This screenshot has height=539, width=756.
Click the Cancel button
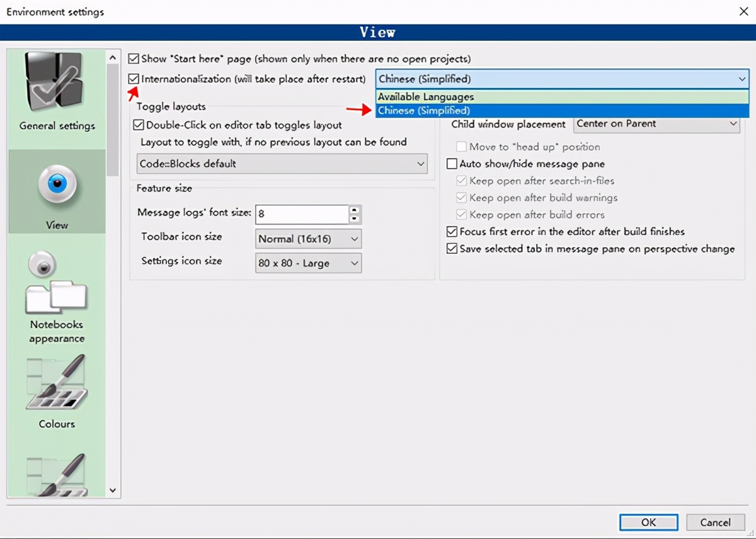[x=716, y=522]
